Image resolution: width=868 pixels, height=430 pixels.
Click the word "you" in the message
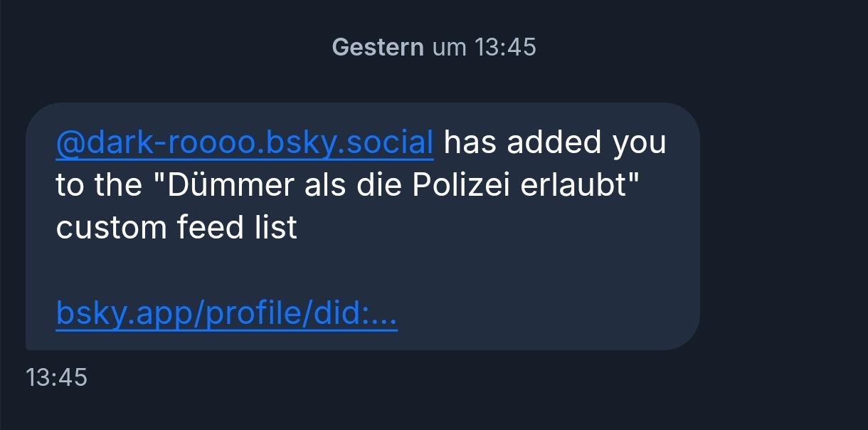point(640,142)
